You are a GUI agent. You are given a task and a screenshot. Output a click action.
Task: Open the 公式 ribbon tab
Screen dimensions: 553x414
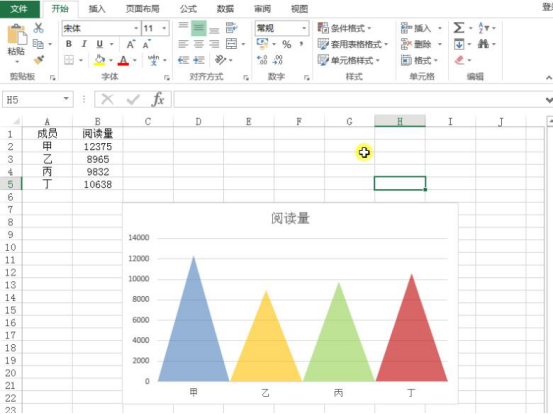point(188,9)
